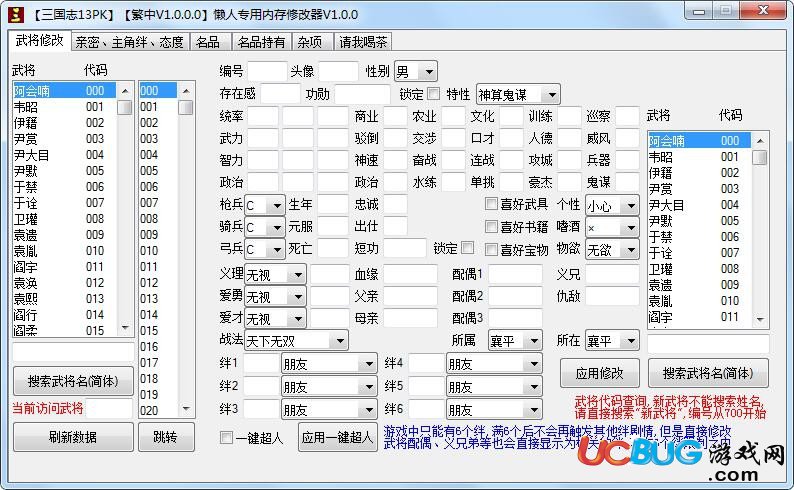Select code 016 in middle code list
This screenshot has width=794, height=490.
158,347
